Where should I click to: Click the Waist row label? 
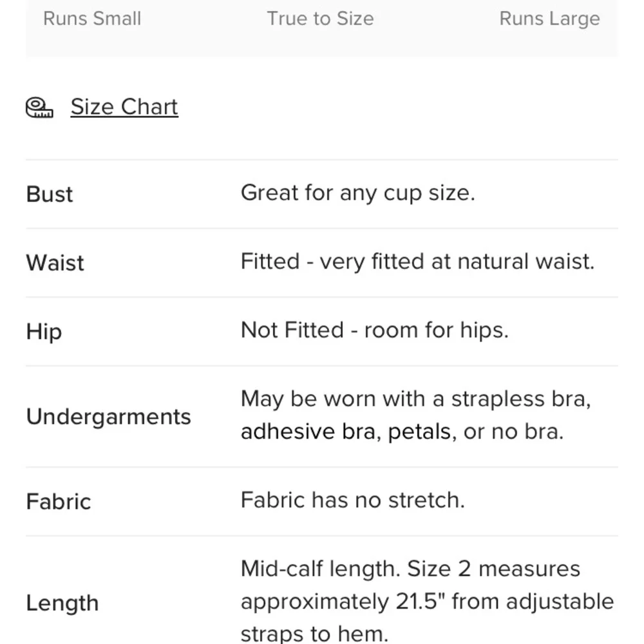click(55, 263)
